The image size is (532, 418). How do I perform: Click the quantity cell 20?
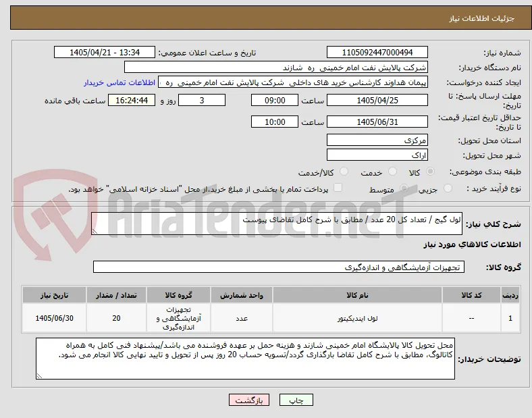pos(116,318)
